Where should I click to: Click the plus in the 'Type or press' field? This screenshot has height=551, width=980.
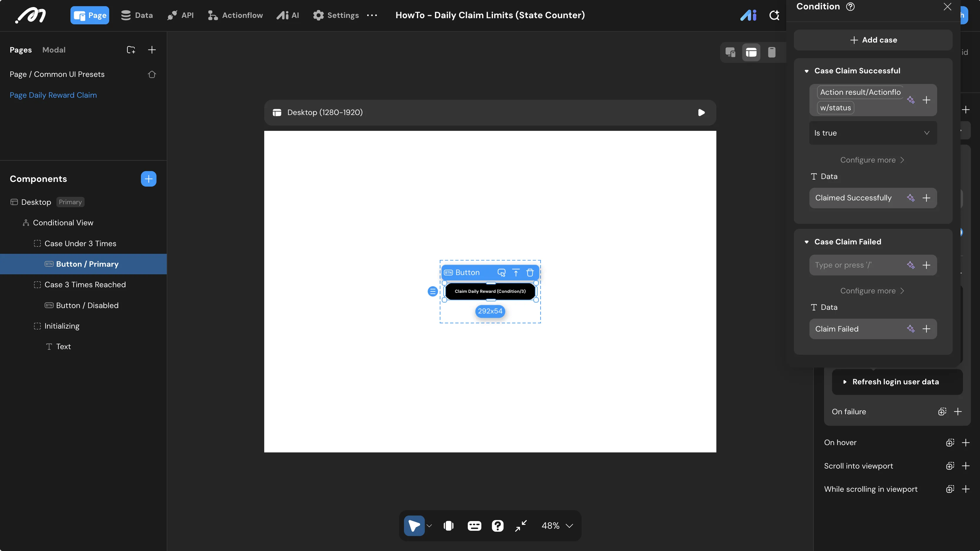[926, 265]
